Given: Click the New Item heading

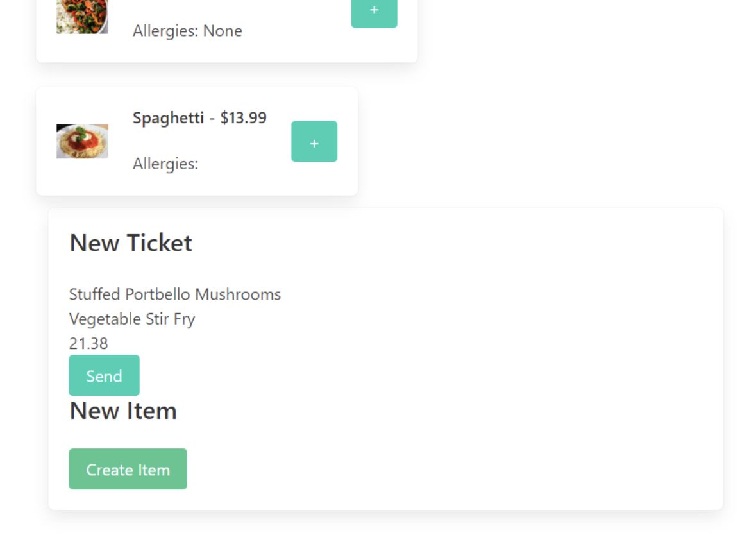Looking at the screenshot, I should tap(123, 411).
